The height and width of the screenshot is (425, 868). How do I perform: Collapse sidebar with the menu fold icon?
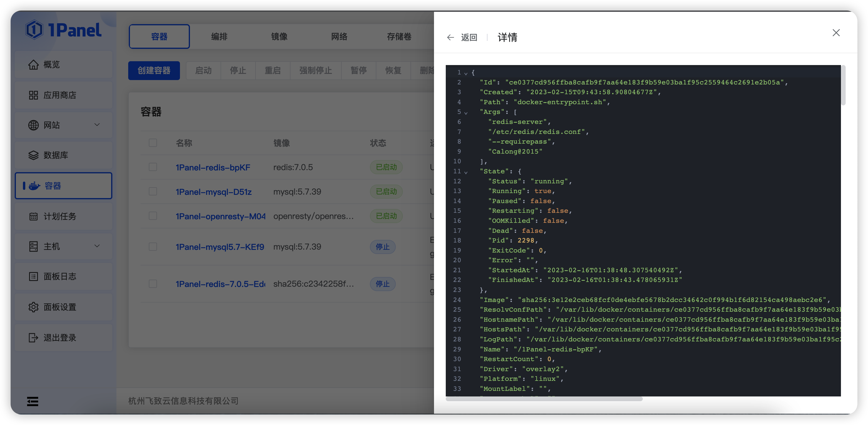[32, 401]
